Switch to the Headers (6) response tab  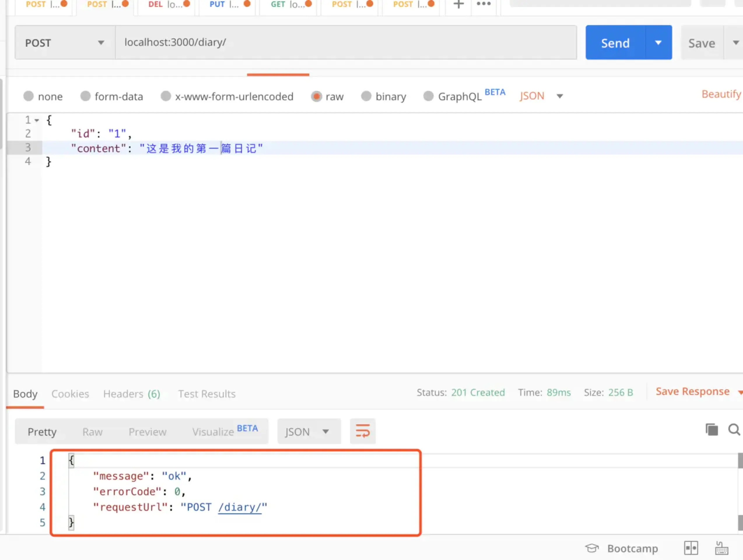click(131, 394)
